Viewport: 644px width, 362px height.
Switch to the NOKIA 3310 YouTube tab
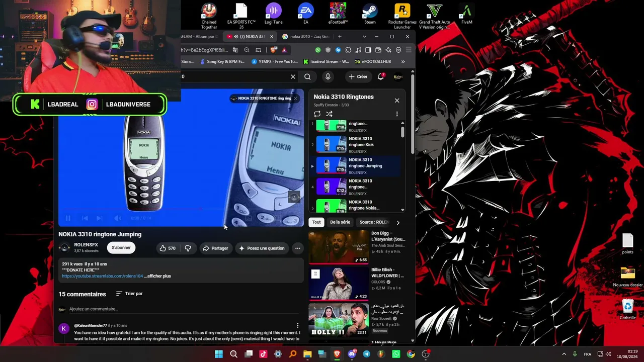(250, 37)
